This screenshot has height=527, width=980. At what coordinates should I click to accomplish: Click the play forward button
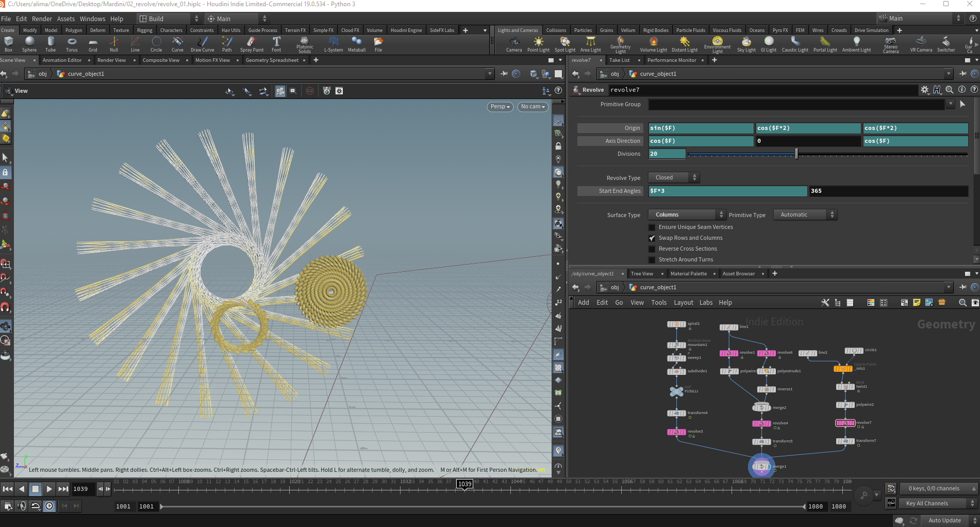point(49,489)
